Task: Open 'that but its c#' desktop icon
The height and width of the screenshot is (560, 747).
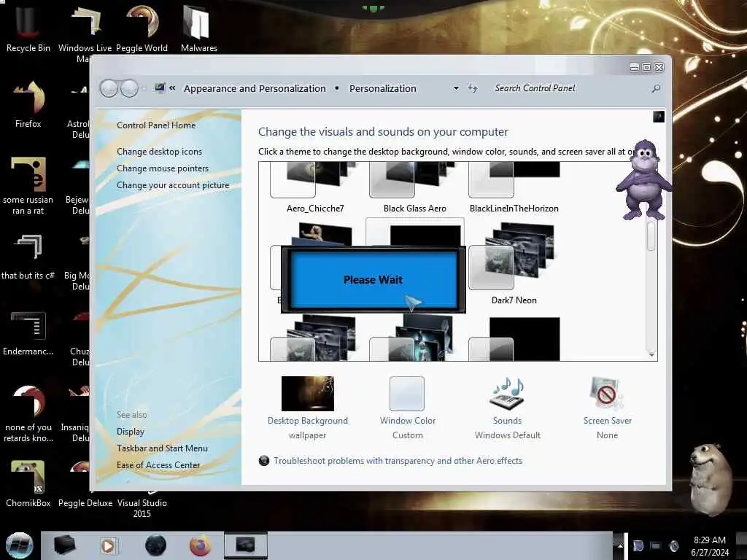Action: click(28, 257)
